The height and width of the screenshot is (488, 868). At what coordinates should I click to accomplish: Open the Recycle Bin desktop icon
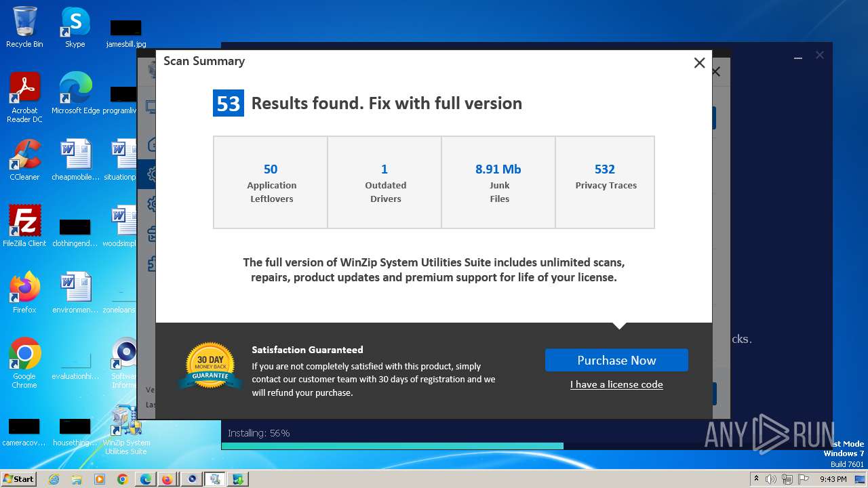click(x=24, y=27)
